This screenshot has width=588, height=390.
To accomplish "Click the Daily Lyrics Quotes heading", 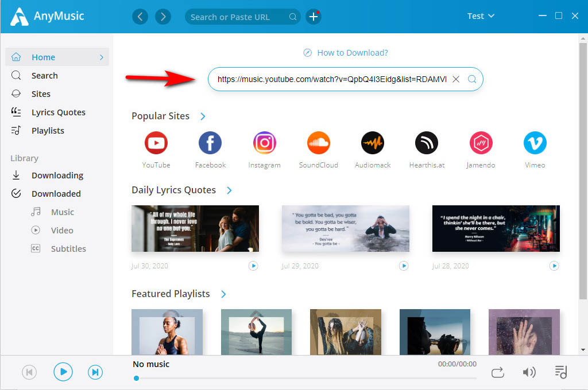I will [x=173, y=190].
